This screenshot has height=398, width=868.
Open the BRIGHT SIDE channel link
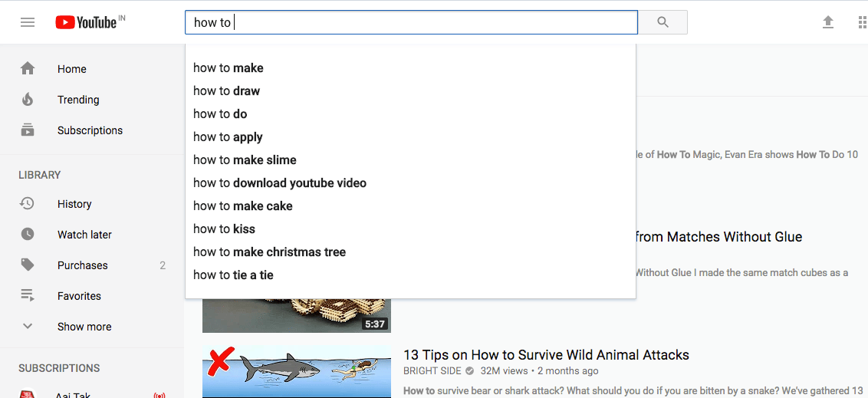coord(432,371)
